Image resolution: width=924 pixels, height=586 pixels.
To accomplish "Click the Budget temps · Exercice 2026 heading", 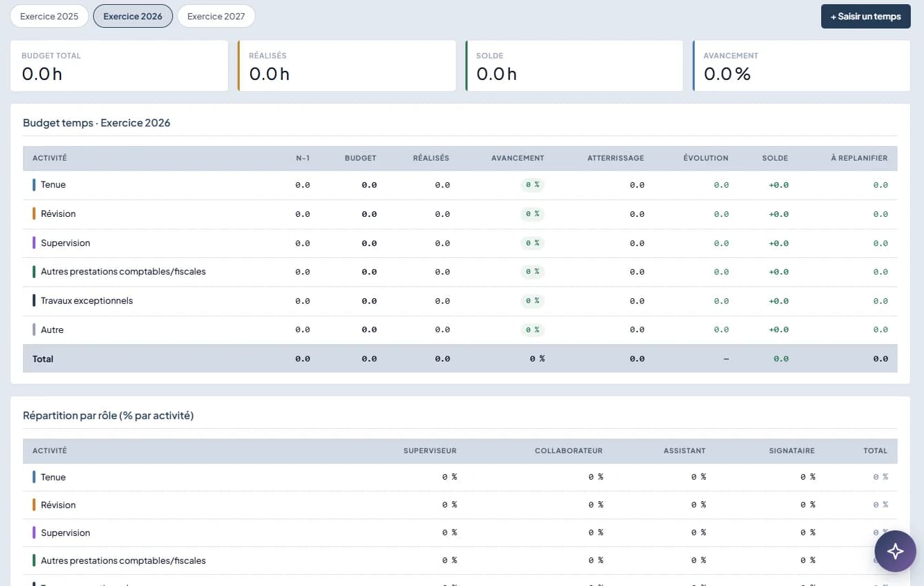I will pyautogui.click(x=97, y=123).
